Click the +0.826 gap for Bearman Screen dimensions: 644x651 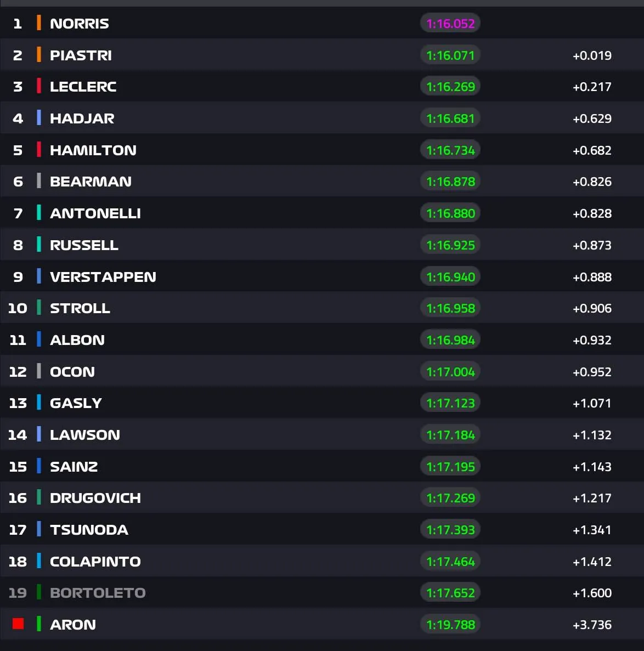(x=592, y=182)
